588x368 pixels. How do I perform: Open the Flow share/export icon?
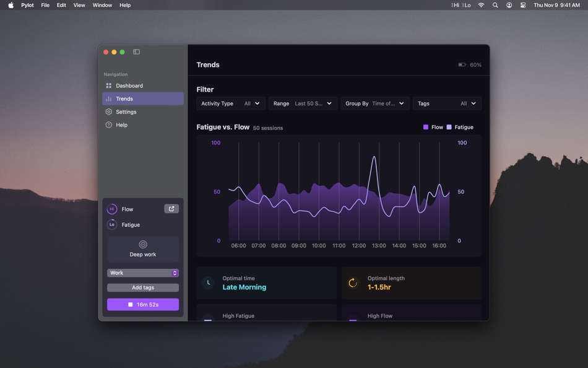click(171, 209)
